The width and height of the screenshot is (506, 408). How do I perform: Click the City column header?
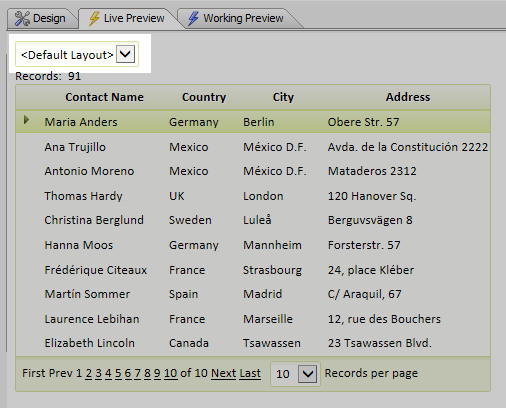click(x=283, y=97)
